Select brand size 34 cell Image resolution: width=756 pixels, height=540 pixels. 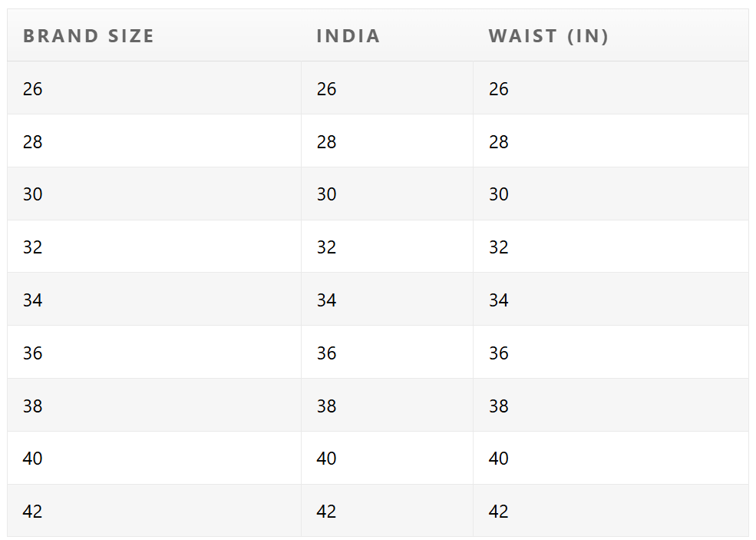tap(154, 300)
